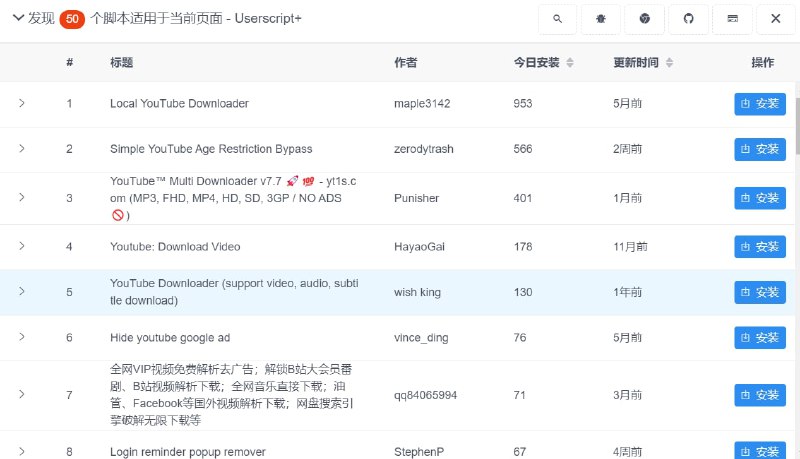Click author name vince_ding
The height and width of the screenshot is (459, 800).
(421, 338)
